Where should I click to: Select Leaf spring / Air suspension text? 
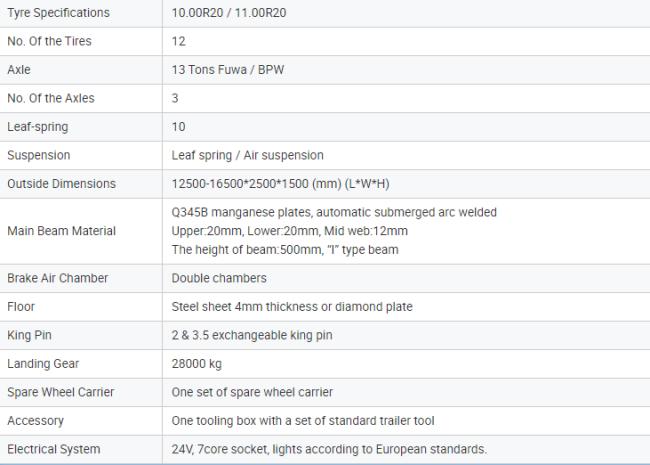[x=247, y=155]
